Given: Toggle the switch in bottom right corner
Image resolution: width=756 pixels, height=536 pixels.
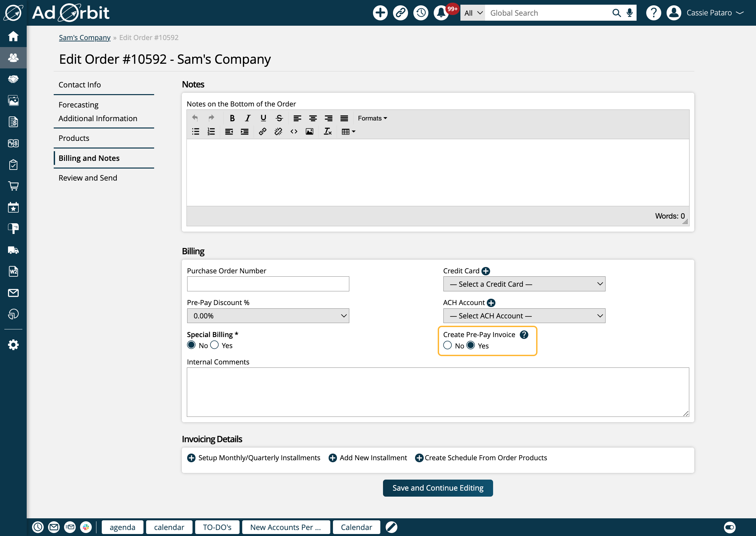Looking at the screenshot, I should click(x=729, y=527).
